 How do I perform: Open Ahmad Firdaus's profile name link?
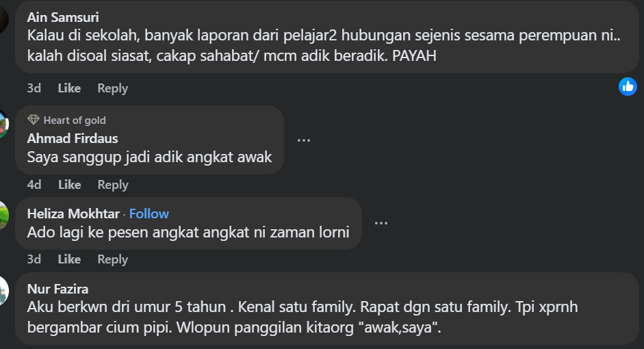pyautogui.click(x=73, y=138)
